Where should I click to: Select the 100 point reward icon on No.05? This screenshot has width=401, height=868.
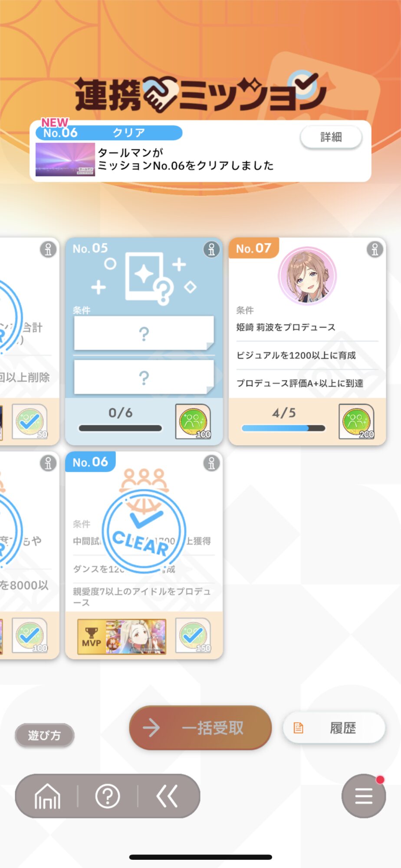coord(193,421)
